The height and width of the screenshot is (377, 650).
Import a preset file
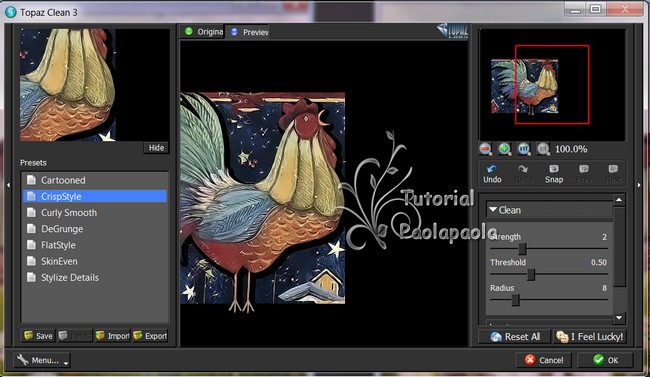point(112,336)
